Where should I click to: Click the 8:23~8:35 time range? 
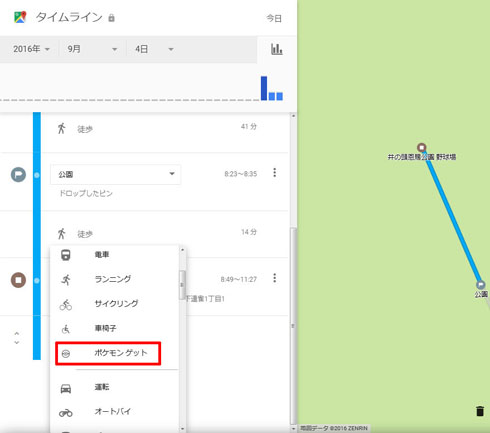tap(240, 174)
